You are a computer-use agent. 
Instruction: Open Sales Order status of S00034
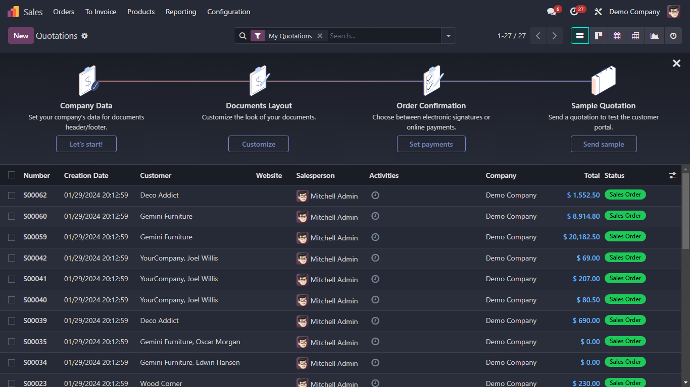[625, 362]
